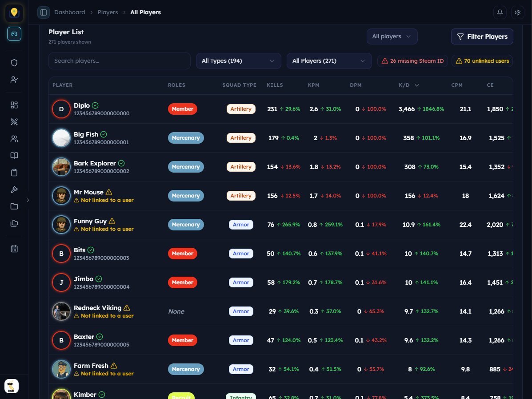
Task: Sort by the CPM column header
Action: pos(457,85)
